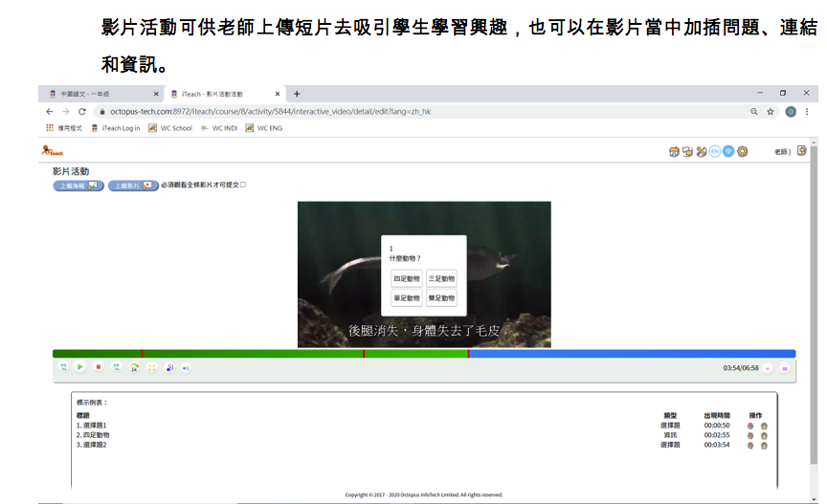The image size is (827, 504).
Task: Choose answer 雙足動物 in the popup
Action: 441,297
